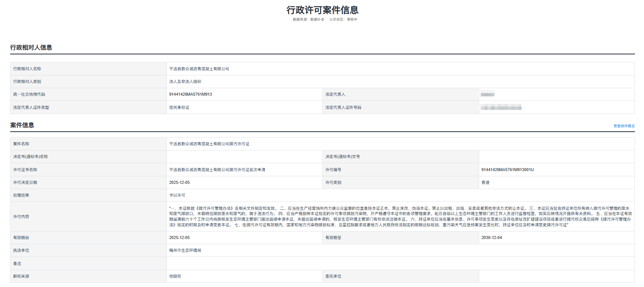Click the 职权来源 value 依授权
This screenshot has height=287, width=644.
pyautogui.click(x=175, y=276)
